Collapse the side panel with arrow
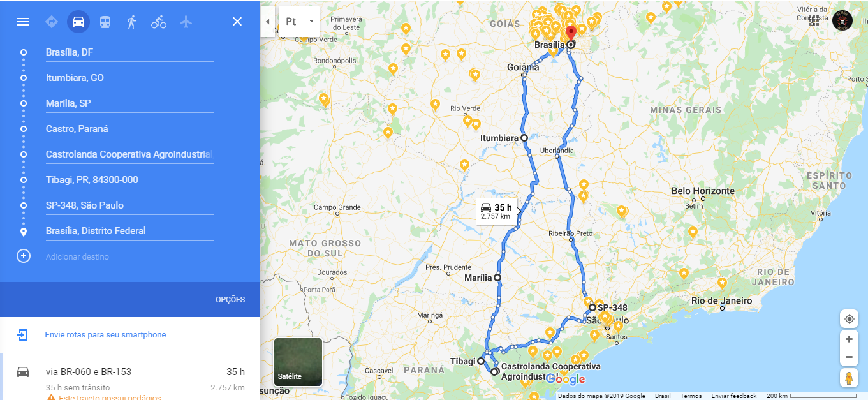The width and height of the screenshot is (868, 400). 267,21
